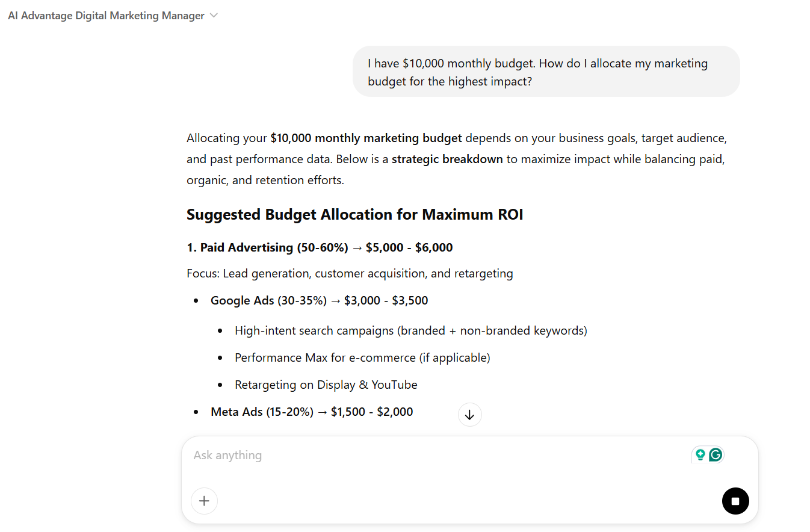Open the Grammarly G icon
Screen dimensions: 810x532
(716, 455)
